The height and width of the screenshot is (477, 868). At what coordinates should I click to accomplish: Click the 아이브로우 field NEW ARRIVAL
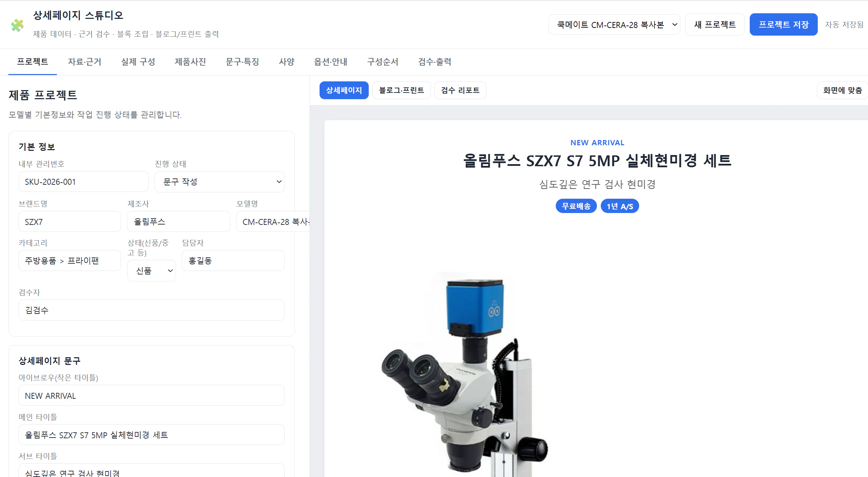tap(151, 395)
